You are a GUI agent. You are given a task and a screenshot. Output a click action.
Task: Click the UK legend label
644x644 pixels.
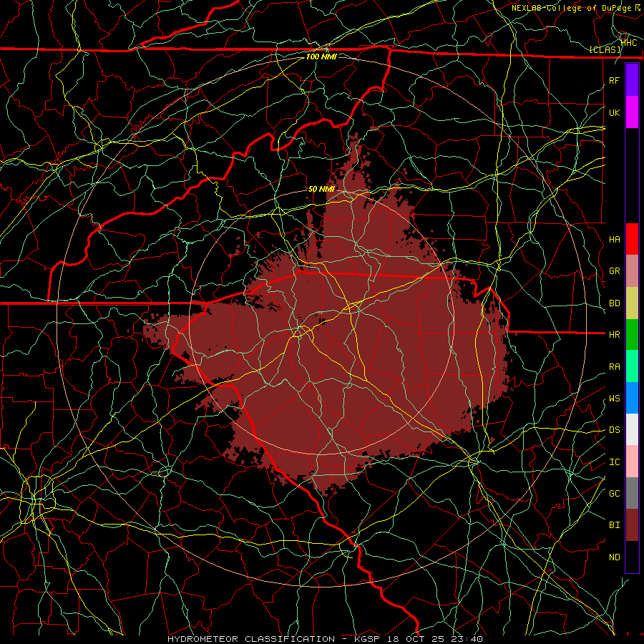tap(615, 113)
